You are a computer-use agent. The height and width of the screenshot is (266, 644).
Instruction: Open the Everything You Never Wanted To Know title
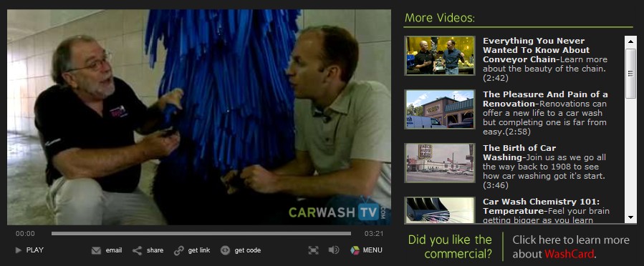pos(537,50)
